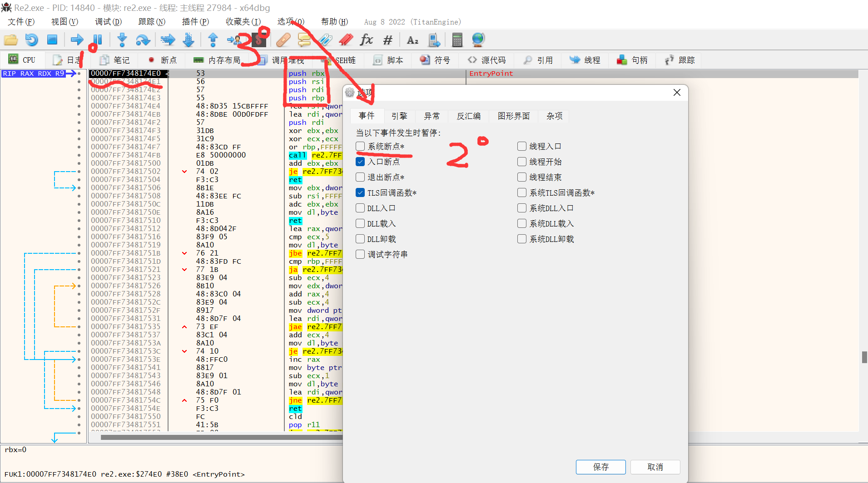Open comments with the speech bubble icon

304,40
